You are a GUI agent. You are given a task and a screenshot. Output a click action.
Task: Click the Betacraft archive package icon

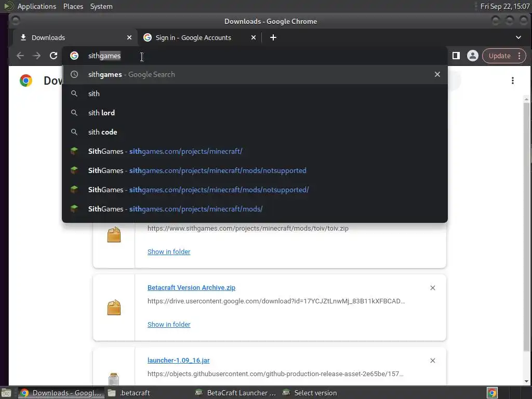click(114, 308)
